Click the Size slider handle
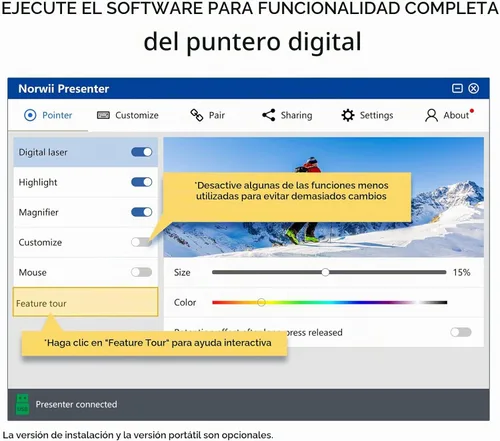The image size is (500, 441). click(325, 272)
